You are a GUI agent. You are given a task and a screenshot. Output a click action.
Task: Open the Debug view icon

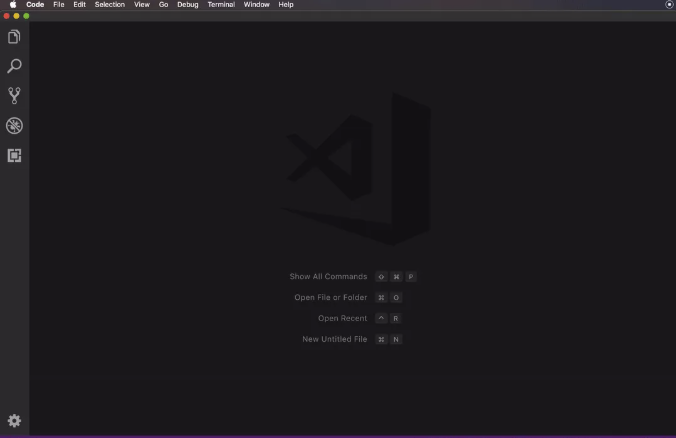(14, 125)
